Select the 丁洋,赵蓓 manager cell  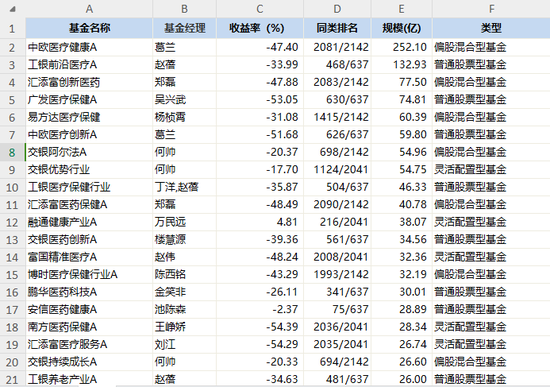tap(185, 187)
